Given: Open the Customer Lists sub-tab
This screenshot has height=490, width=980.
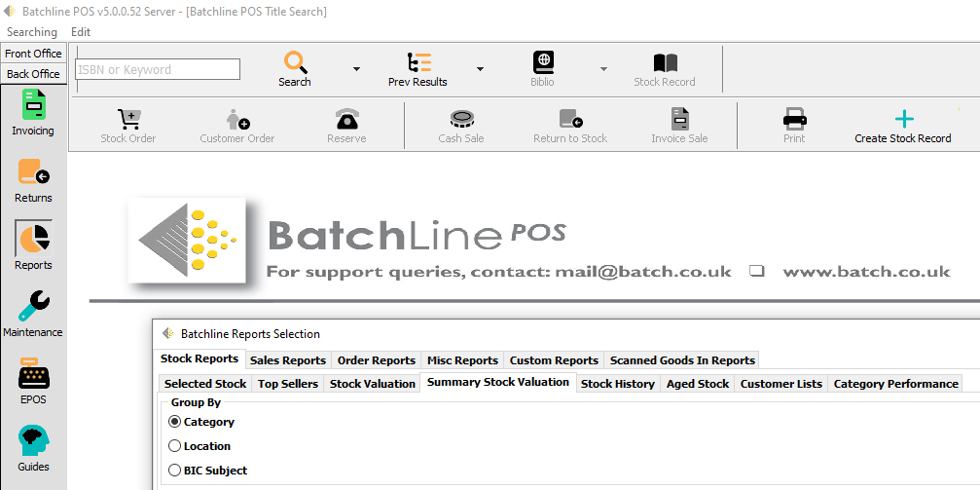Looking at the screenshot, I should coord(781,384).
